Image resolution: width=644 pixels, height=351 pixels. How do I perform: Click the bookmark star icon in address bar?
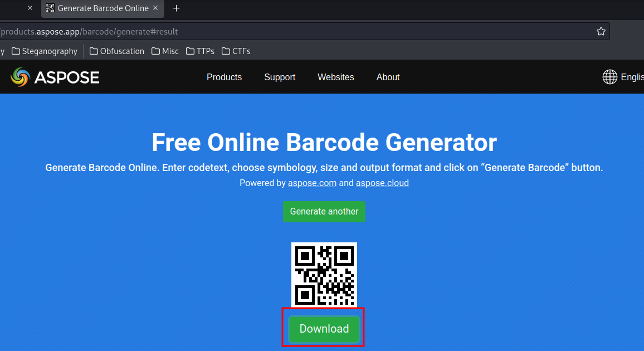(601, 32)
